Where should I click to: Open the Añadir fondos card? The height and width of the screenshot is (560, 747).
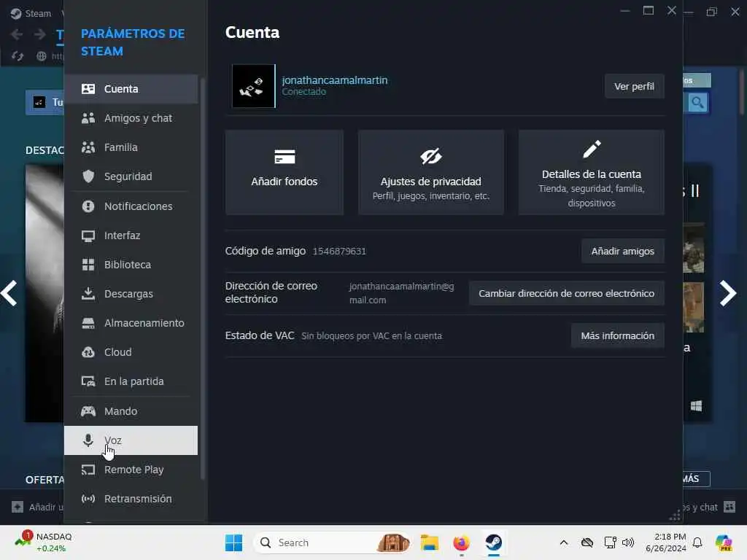285,172
